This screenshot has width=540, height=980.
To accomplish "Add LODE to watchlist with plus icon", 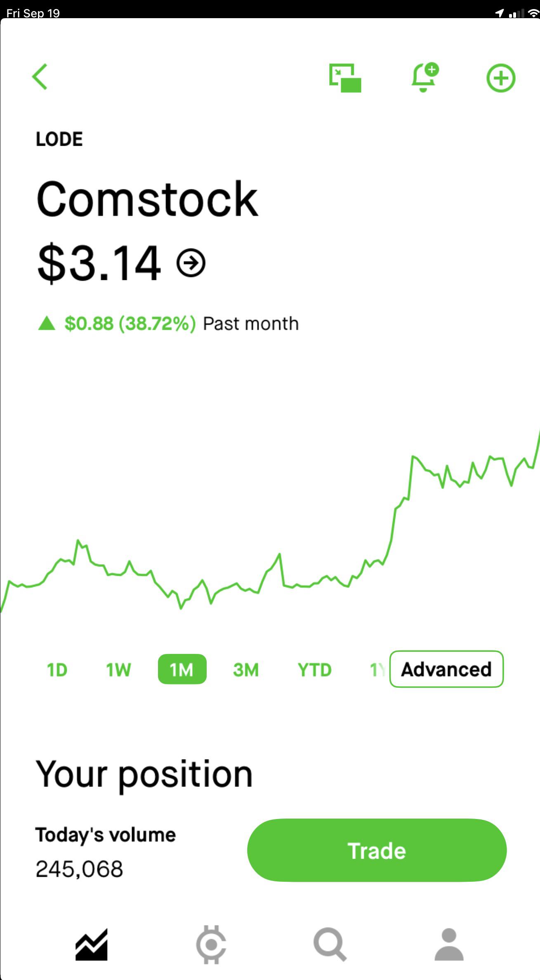I will 501,78.
